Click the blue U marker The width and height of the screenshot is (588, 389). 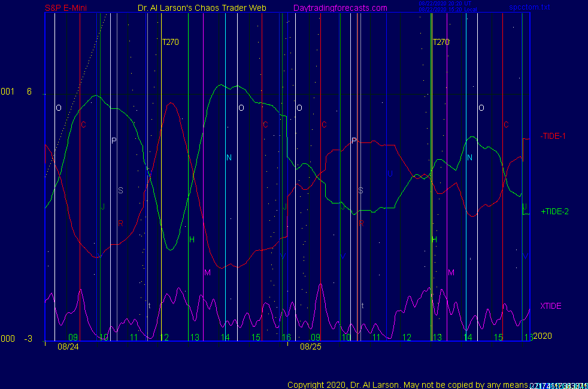390,174
